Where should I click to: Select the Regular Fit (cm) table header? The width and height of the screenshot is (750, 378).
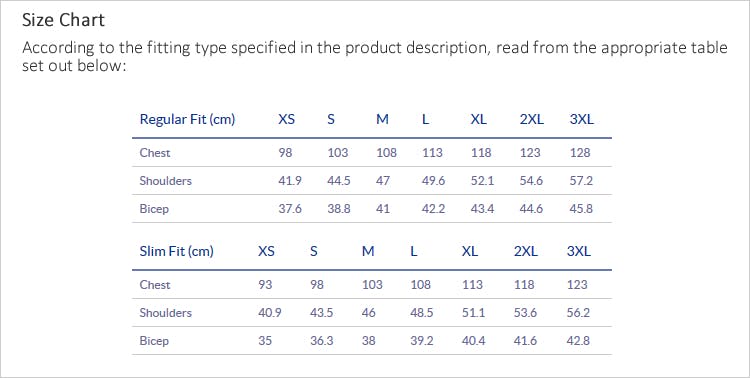point(187,119)
